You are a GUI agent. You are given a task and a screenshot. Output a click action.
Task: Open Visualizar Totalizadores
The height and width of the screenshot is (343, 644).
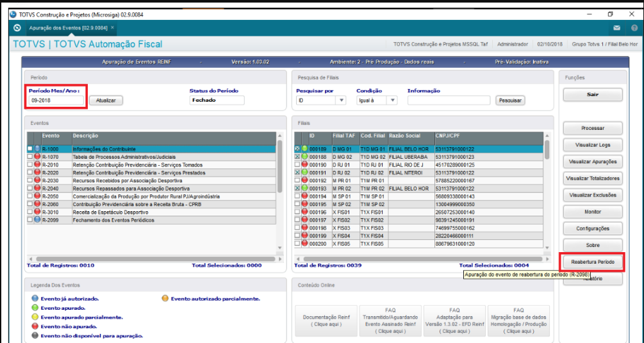(593, 179)
